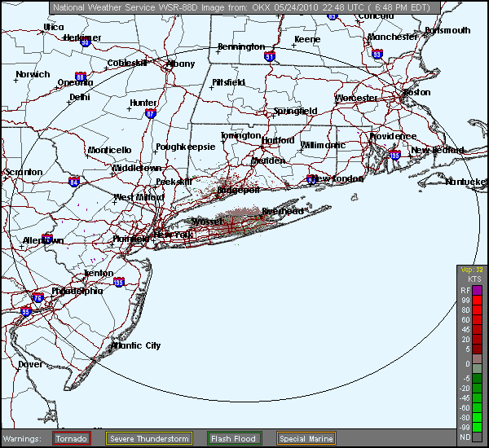Click the Interstate 76 shield near Philadelphia
Viewport: 489px width, 448px height.
pyautogui.click(x=37, y=297)
